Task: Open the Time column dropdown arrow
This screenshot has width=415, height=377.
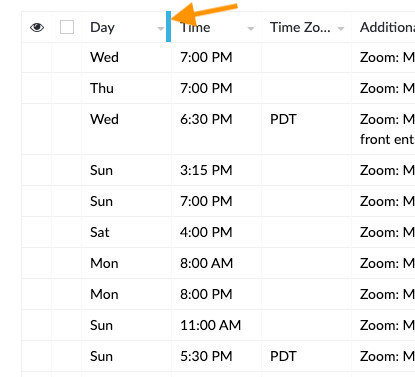Action: tap(251, 29)
